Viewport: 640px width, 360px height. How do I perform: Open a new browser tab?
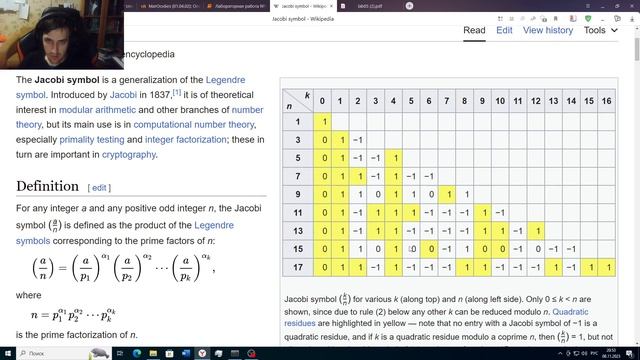tap(409, 6)
